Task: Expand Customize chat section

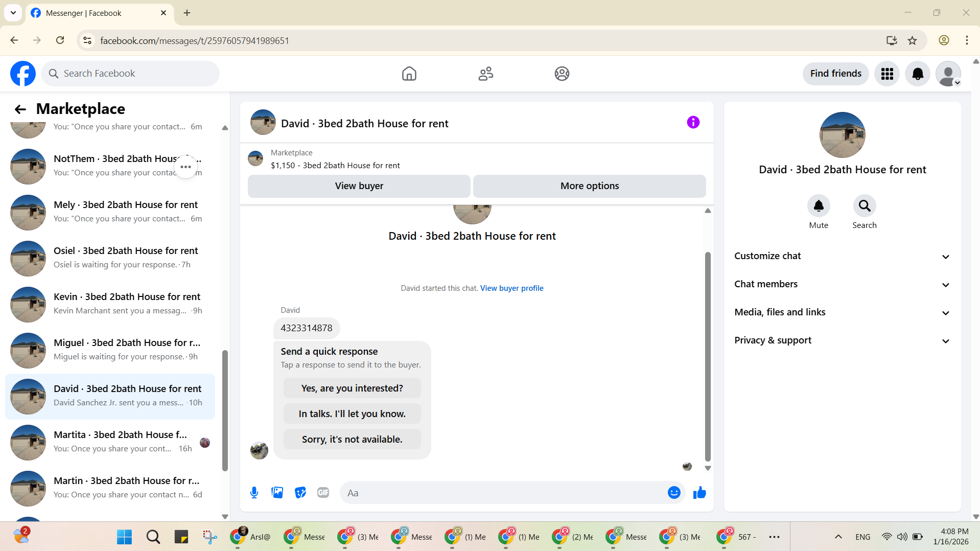Action: [842, 256]
